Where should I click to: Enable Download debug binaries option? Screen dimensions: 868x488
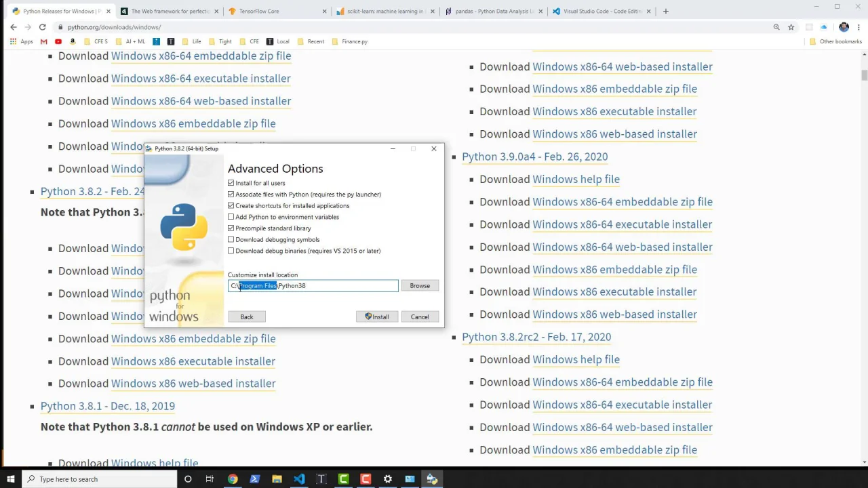tap(231, 251)
